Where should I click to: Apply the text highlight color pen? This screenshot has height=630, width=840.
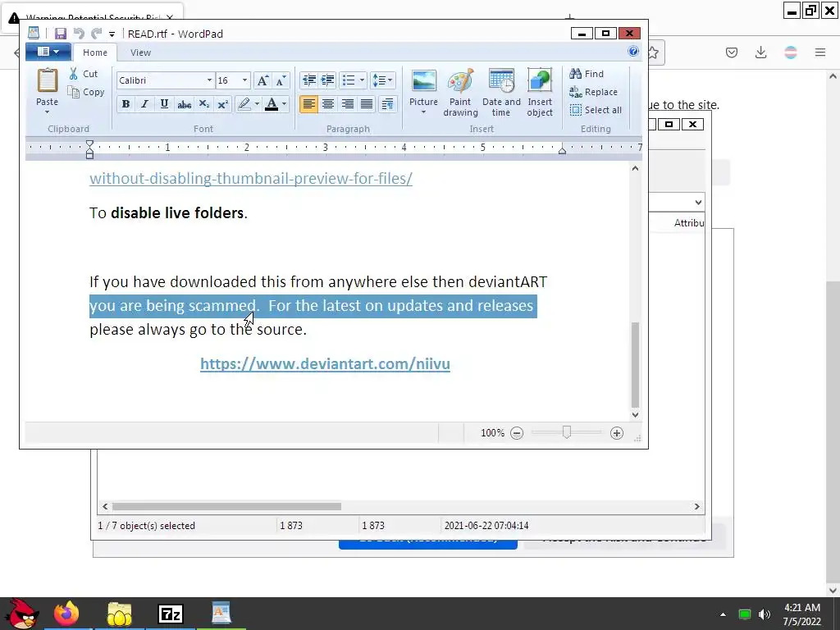[244, 104]
